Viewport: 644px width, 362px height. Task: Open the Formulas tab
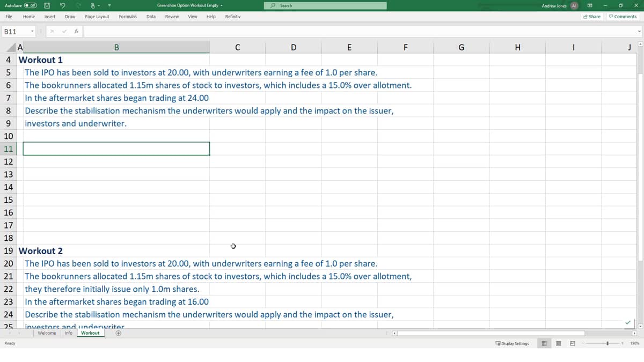point(128,17)
